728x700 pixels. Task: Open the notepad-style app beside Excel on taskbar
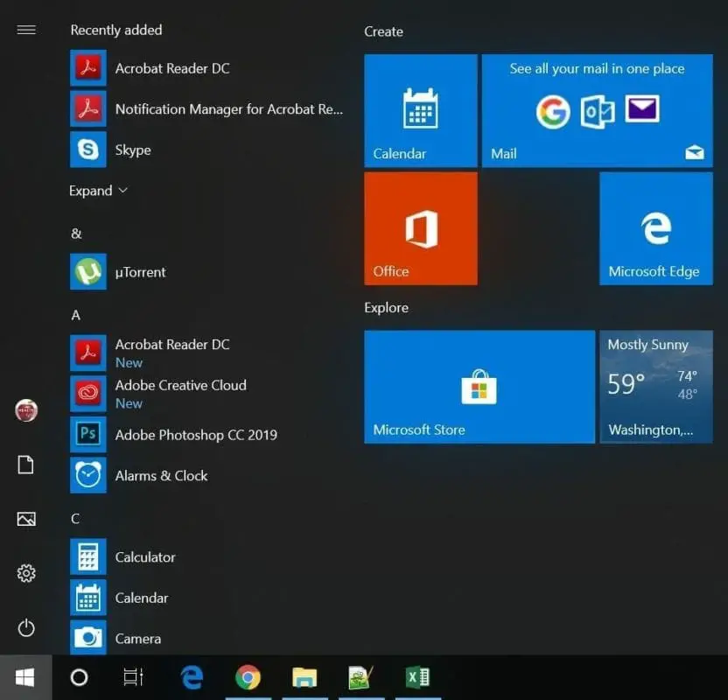pyautogui.click(x=360, y=677)
